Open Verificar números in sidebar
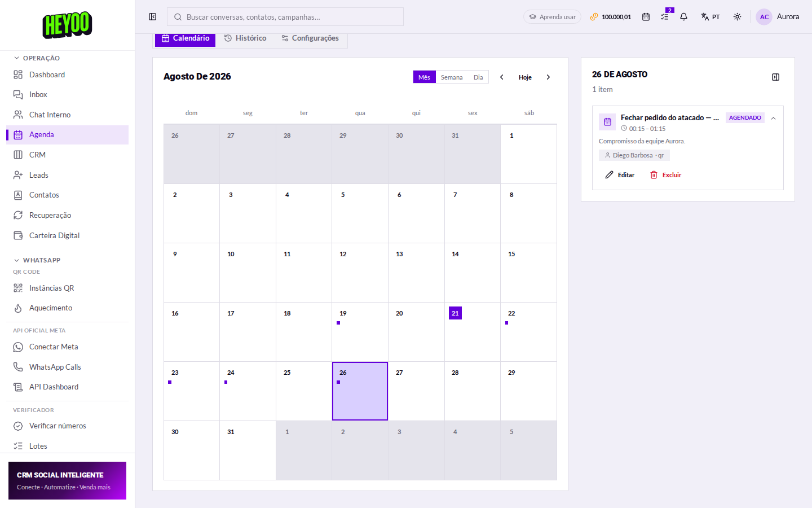Viewport: 812px width, 508px height. coord(67,426)
